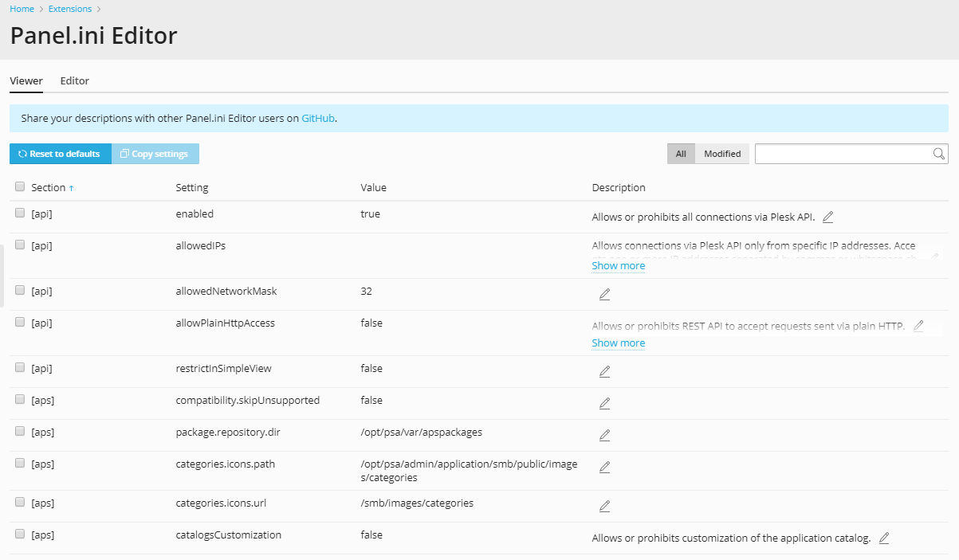Select the checkbox beside package.repository.dir
The height and width of the screenshot is (560, 959).
(19, 430)
